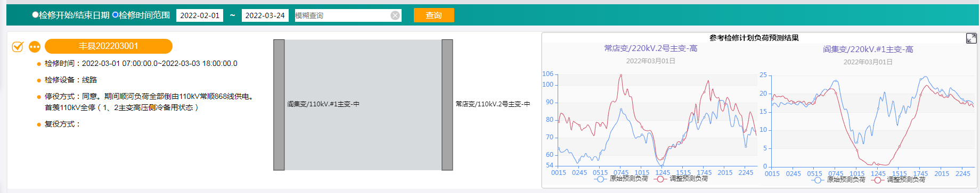Focus the 模糊查询 fuzzy search field
The height and width of the screenshot is (193, 980).
click(x=342, y=15)
